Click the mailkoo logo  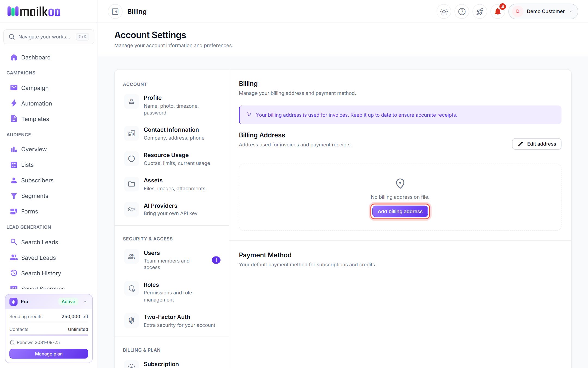(x=34, y=11)
